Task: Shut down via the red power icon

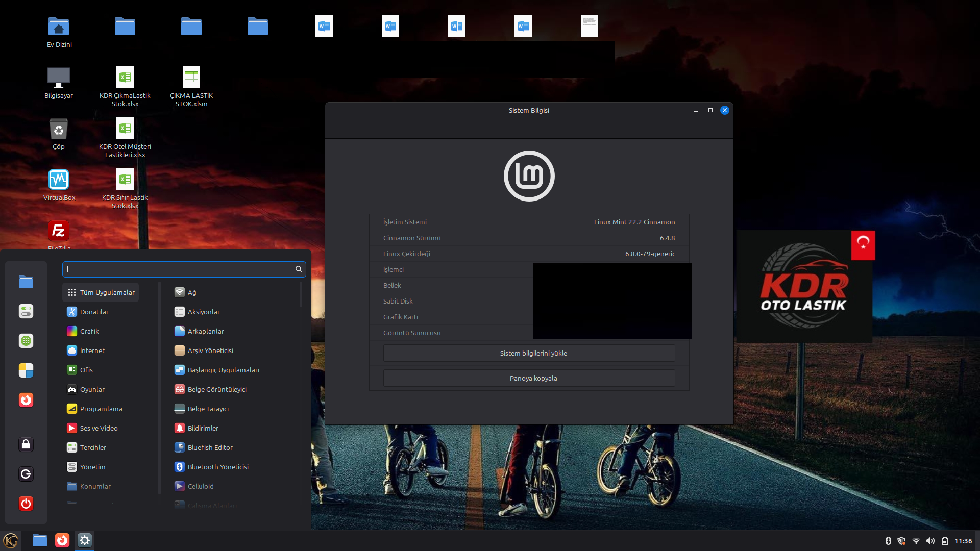Action: [x=26, y=504]
